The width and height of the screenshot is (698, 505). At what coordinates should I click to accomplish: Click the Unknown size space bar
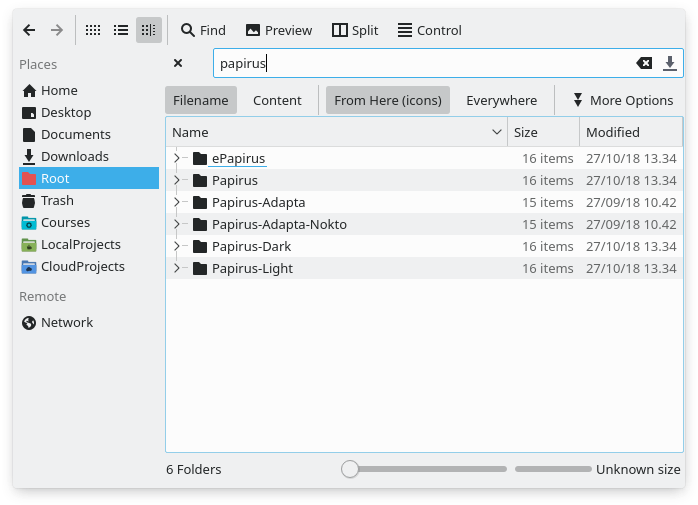point(553,469)
